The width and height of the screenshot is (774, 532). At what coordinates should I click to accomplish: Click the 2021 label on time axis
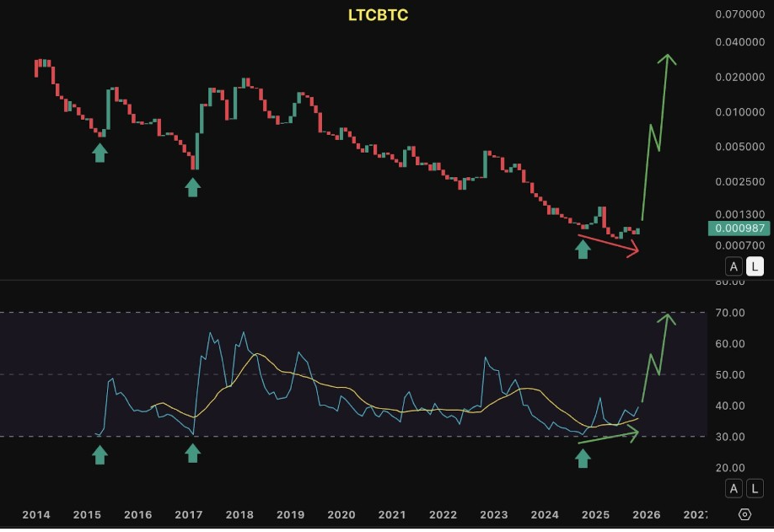[x=392, y=515]
